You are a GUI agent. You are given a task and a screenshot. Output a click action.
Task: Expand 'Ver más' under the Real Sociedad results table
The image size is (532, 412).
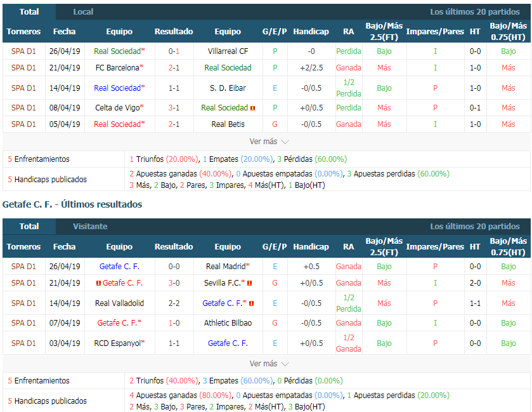coord(269,142)
